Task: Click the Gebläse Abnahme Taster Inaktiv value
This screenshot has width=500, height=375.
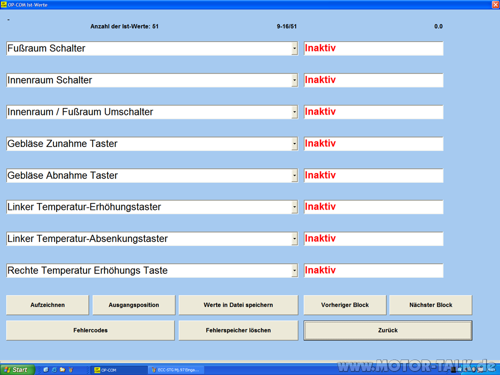Action: pos(373,176)
